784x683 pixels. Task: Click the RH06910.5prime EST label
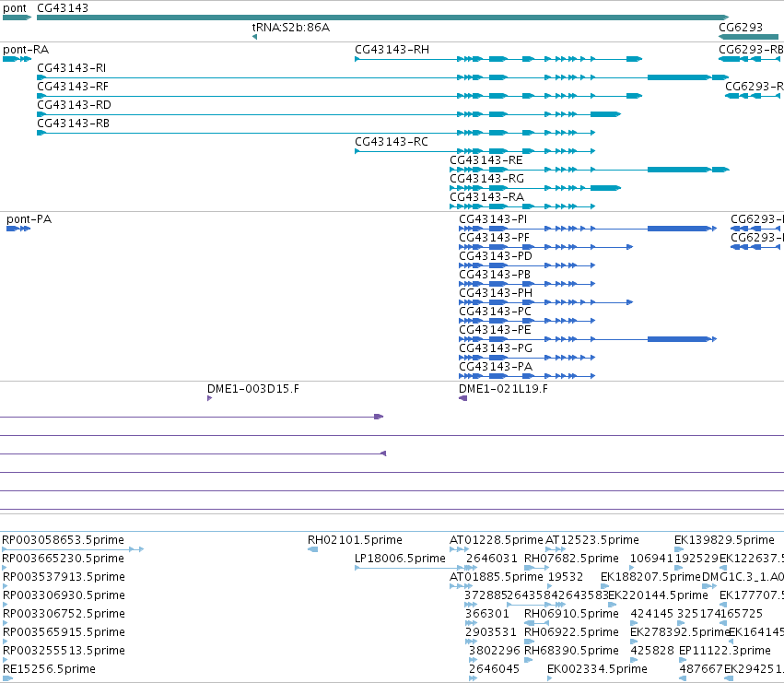(571, 614)
